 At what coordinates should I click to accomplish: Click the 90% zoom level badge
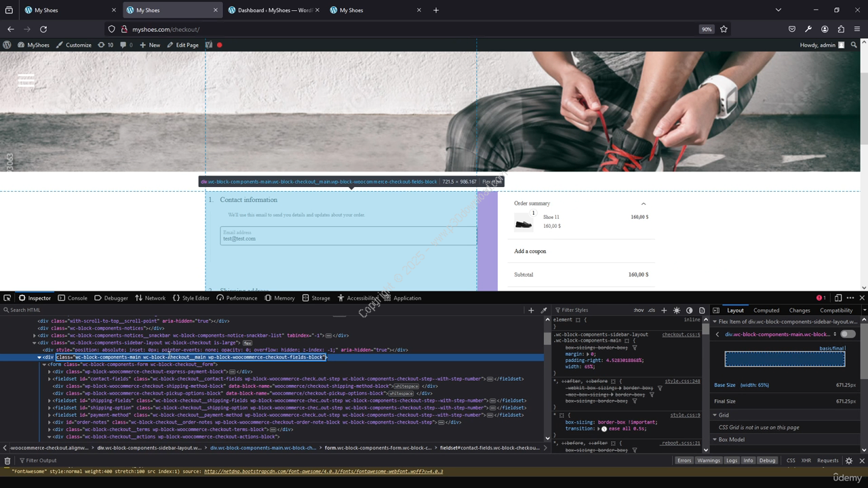tap(707, 29)
